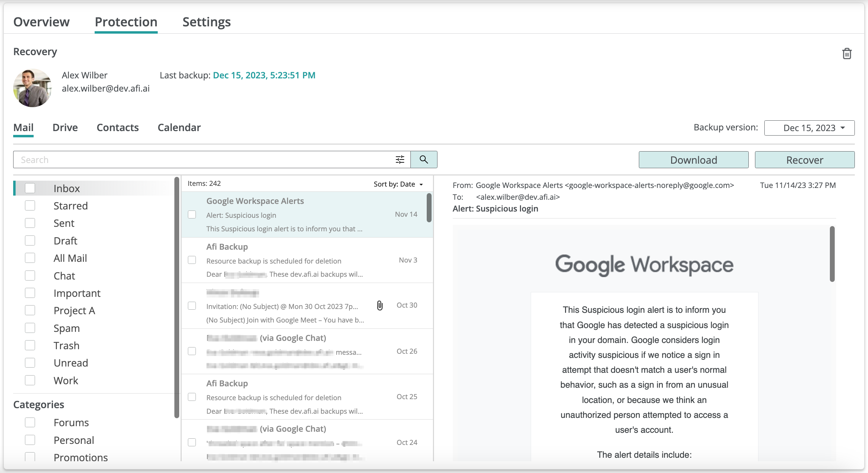Check the Starred folder checkbox
This screenshot has height=473, width=868.
30,206
